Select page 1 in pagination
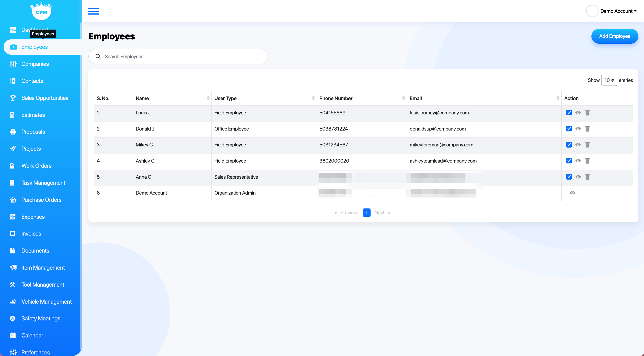 point(366,212)
